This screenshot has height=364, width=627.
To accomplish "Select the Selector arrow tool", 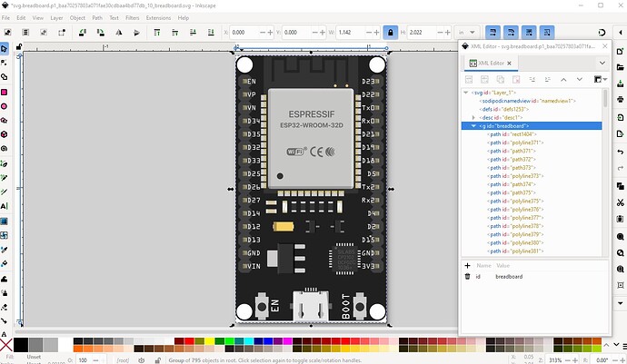I will (4, 49).
